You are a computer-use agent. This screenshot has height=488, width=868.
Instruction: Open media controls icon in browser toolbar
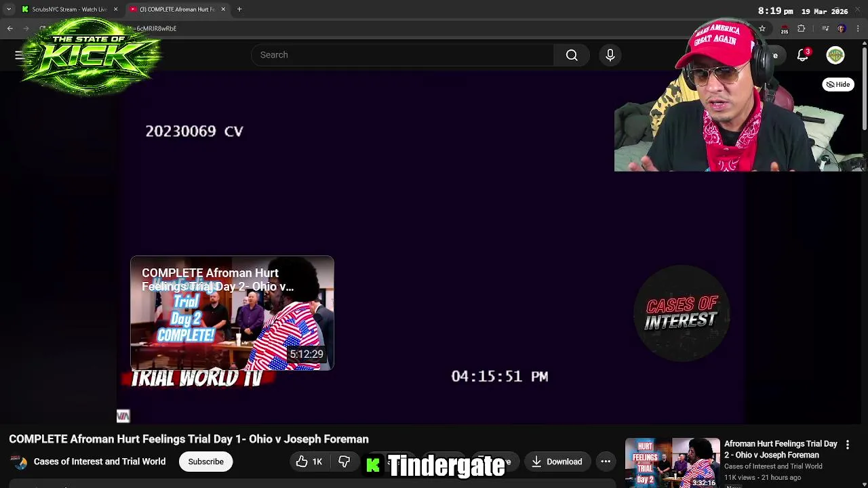825,28
